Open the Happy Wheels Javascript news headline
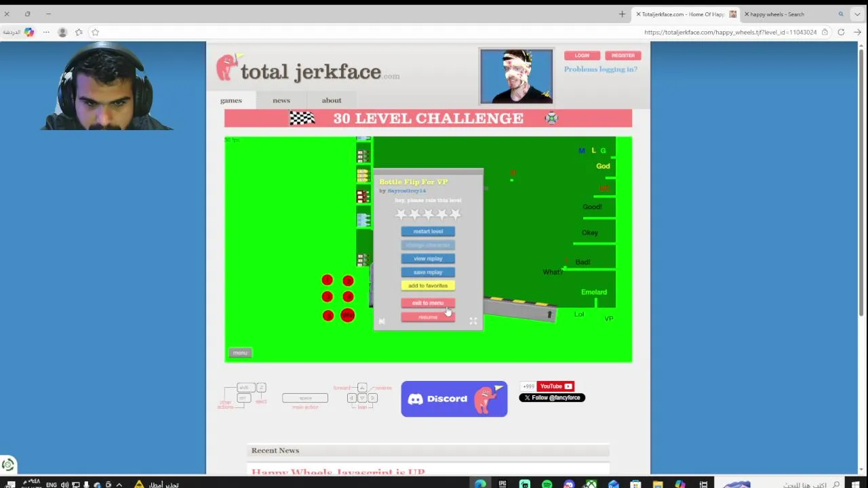Viewport: 868px width, 488px height. coord(338,472)
